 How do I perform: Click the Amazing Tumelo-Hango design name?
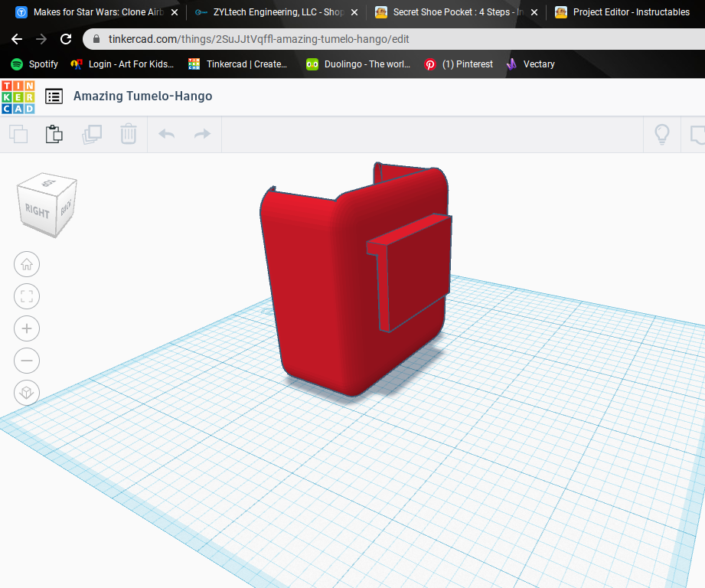tap(142, 96)
